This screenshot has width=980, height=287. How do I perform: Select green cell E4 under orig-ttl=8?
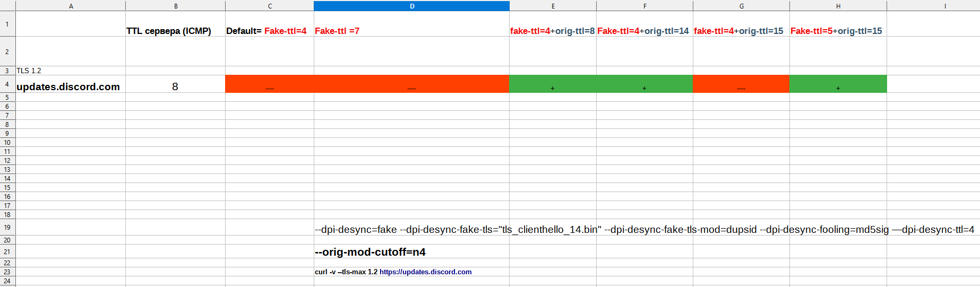[x=553, y=84]
